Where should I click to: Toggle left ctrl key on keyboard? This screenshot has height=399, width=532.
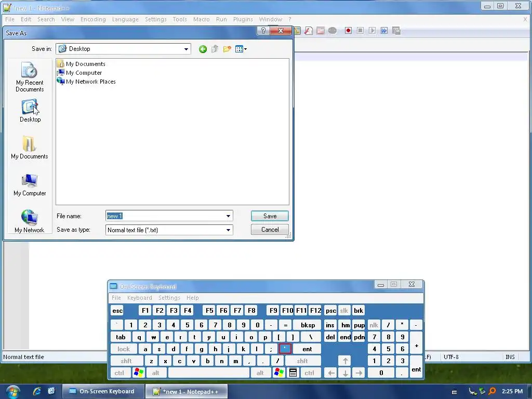(119, 373)
